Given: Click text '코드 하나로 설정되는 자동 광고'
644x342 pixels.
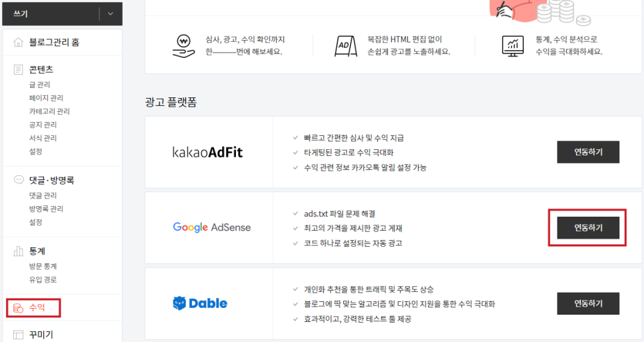Looking at the screenshot, I should (x=353, y=243).
